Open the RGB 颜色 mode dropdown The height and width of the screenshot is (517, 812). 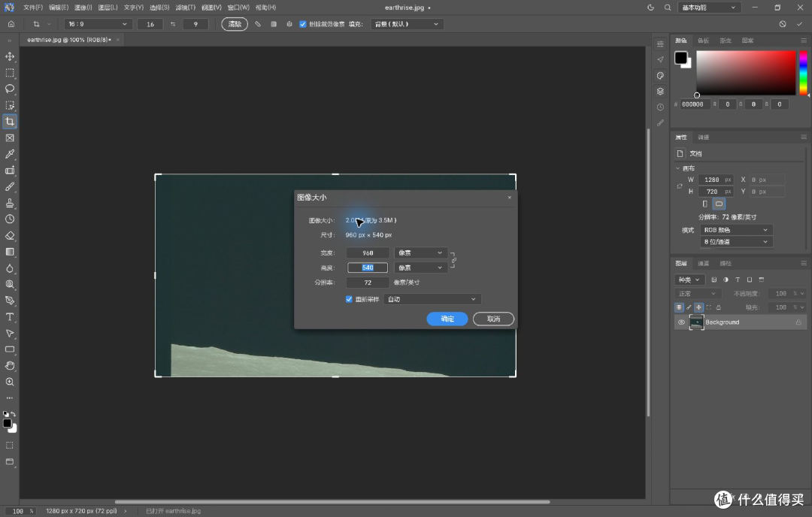(736, 230)
